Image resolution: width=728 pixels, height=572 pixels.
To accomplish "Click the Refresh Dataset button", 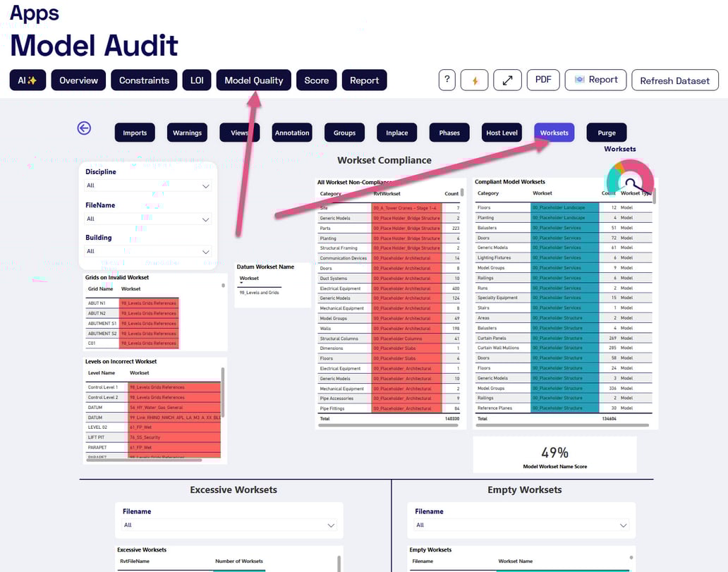I will tap(674, 80).
